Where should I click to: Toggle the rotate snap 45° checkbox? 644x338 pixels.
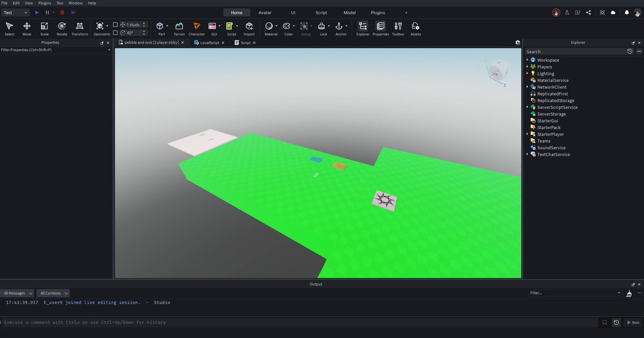tap(115, 32)
